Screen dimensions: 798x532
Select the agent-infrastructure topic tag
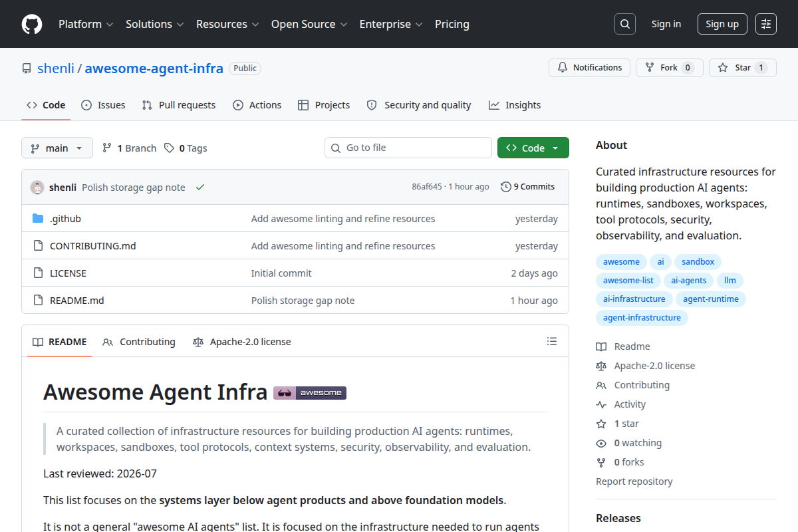point(642,318)
